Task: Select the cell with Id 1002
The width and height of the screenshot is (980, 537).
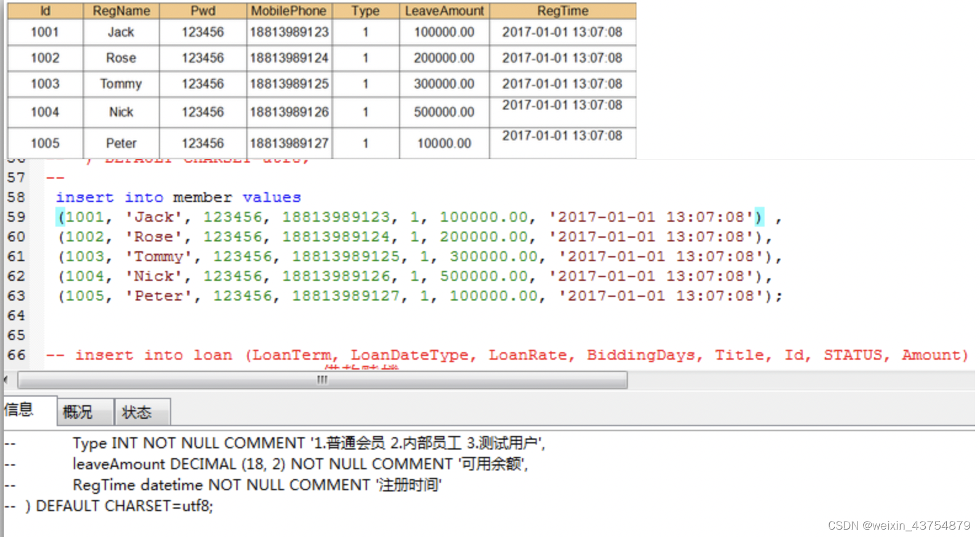Action: 45,58
